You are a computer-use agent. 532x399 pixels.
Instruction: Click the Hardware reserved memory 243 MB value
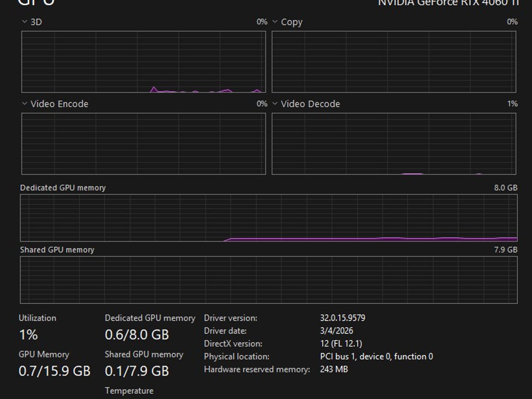click(x=334, y=369)
